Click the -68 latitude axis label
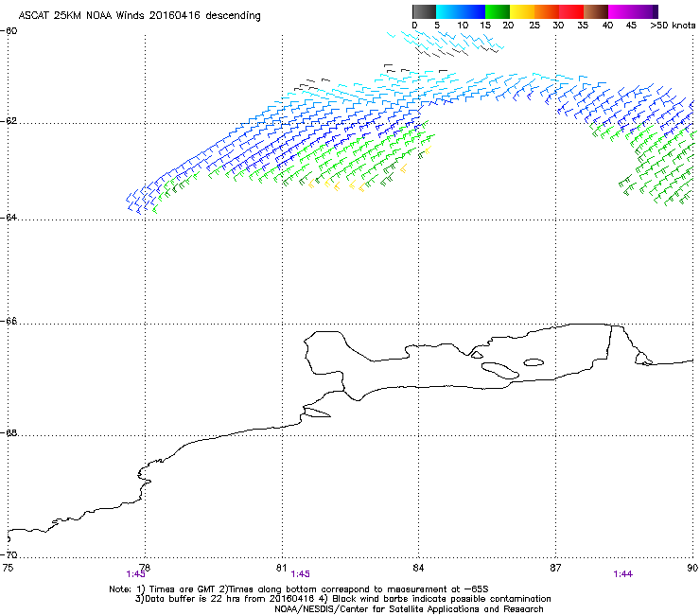The height and width of the screenshot is (615, 700). (9, 432)
